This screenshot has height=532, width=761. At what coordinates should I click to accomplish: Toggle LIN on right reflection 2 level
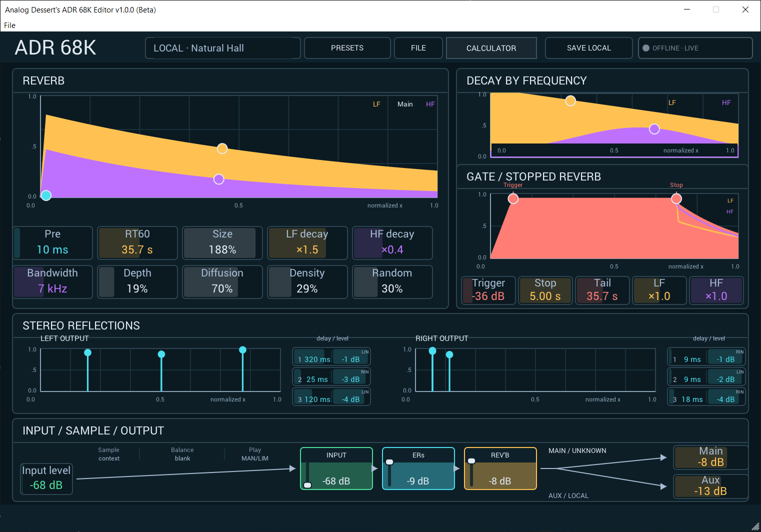click(740, 372)
